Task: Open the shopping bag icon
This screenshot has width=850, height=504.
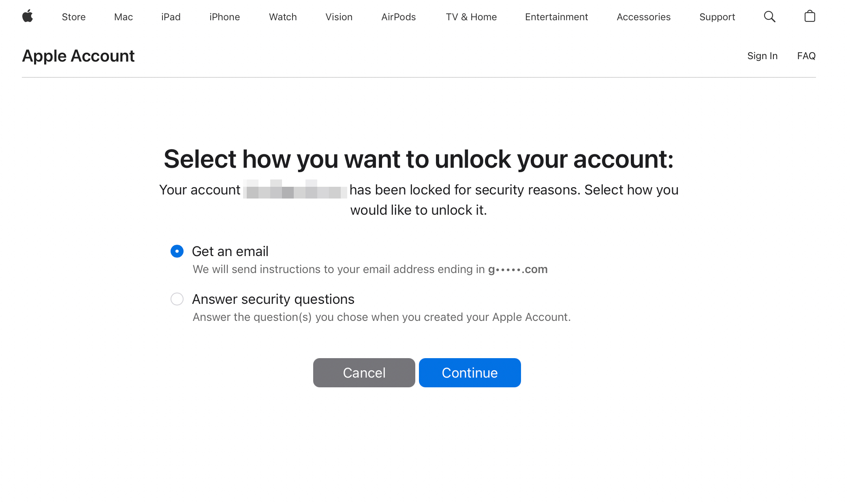Action: (x=809, y=17)
